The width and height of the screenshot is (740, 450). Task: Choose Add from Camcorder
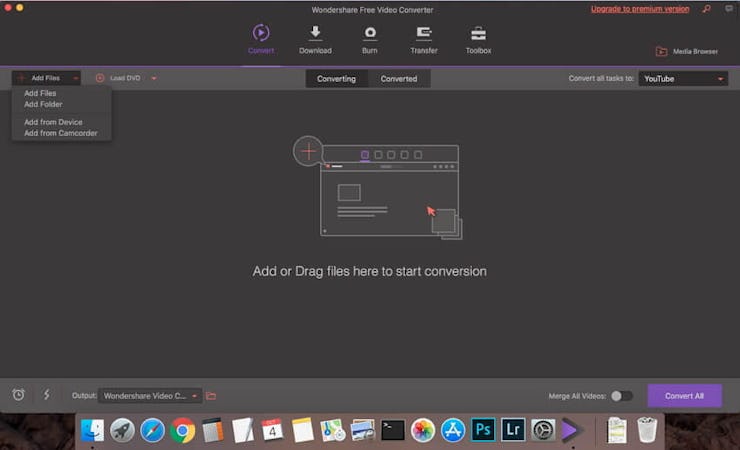pos(60,133)
